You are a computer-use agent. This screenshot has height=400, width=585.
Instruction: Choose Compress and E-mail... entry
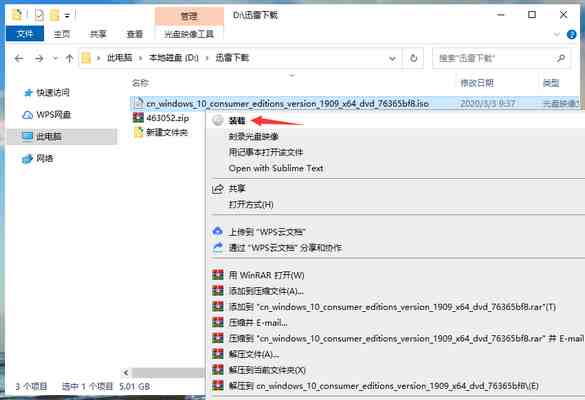(x=258, y=323)
